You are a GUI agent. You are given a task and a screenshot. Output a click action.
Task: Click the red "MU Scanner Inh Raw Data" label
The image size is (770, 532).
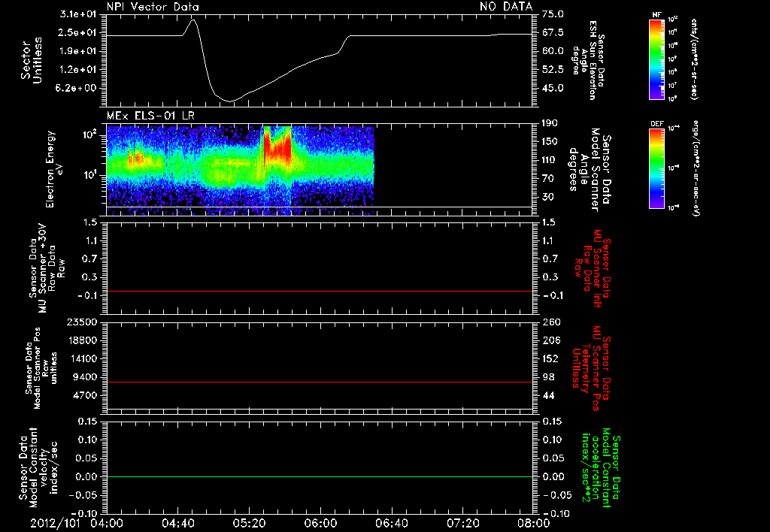click(x=593, y=268)
